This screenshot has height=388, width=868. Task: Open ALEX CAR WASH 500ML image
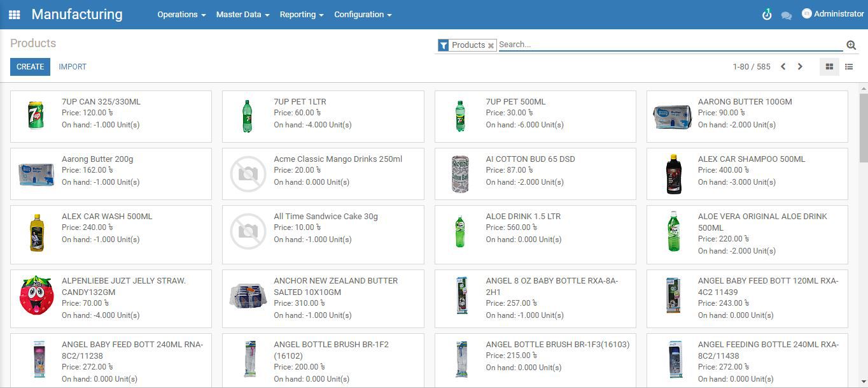coord(36,233)
